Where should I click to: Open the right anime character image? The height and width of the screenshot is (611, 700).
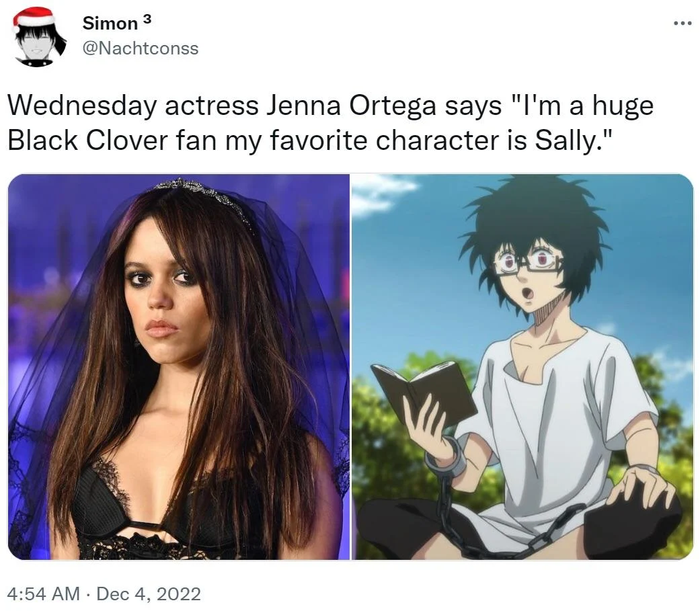point(522,366)
